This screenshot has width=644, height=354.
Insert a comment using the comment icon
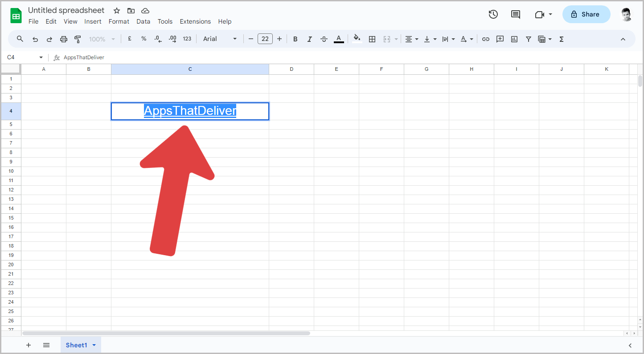coord(500,39)
